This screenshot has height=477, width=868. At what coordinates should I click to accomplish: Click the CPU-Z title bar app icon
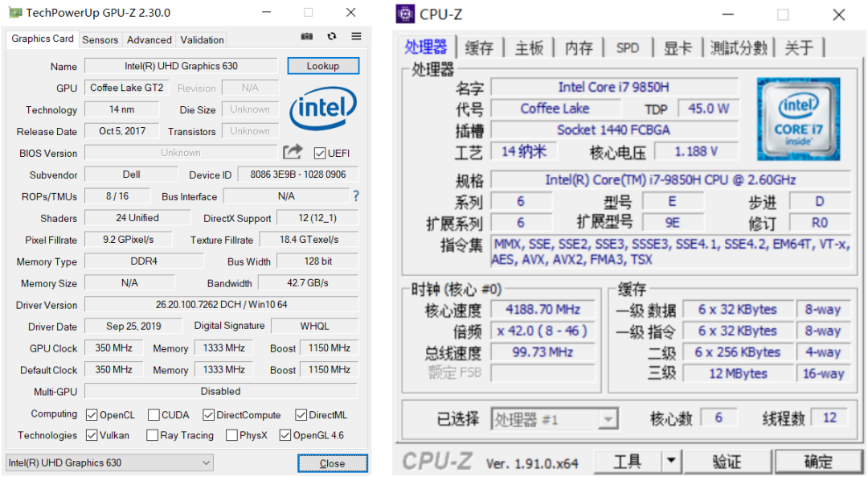coord(405,14)
